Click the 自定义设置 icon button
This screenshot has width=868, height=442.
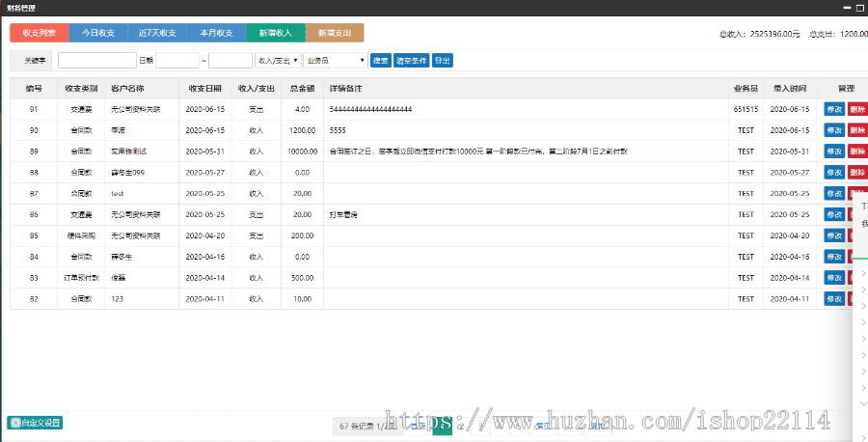pos(35,422)
